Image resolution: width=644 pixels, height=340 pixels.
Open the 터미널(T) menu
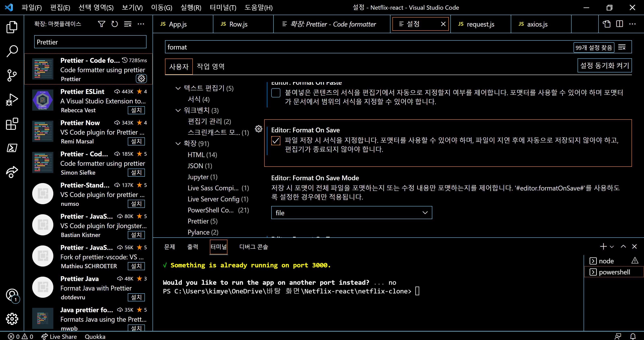(223, 7)
